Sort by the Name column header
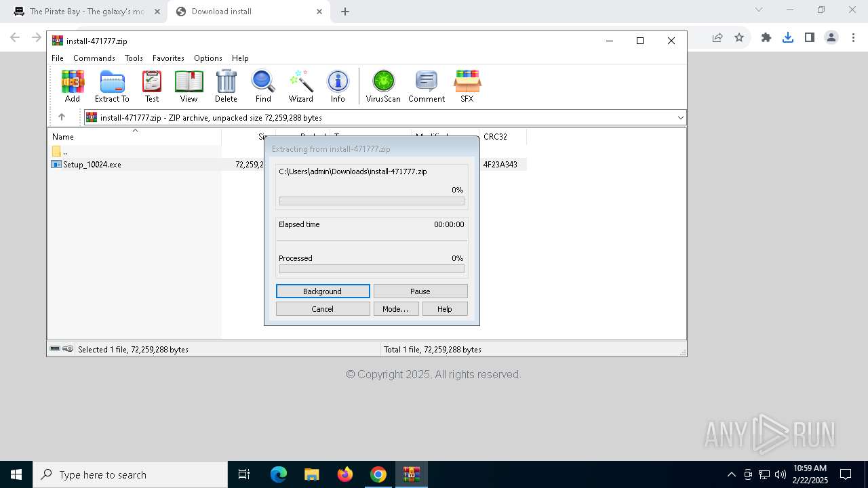The width and height of the screenshot is (868, 488). pos(134,136)
